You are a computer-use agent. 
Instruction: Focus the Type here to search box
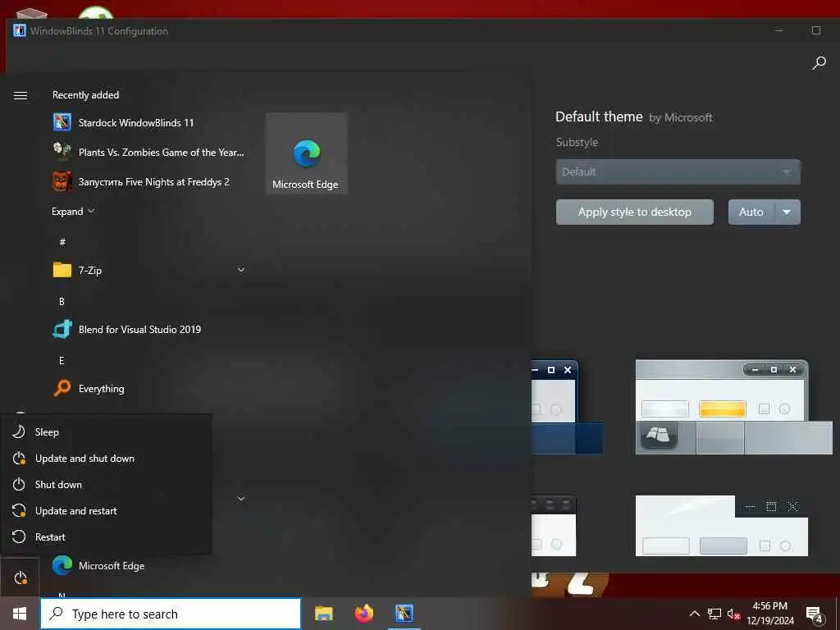coord(171,614)
